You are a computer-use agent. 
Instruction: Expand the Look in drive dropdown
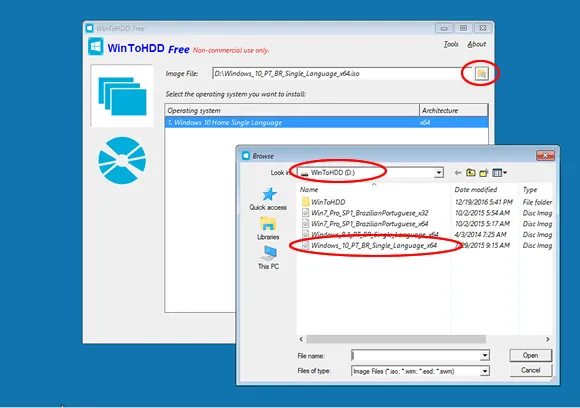(x=439, y=172)
